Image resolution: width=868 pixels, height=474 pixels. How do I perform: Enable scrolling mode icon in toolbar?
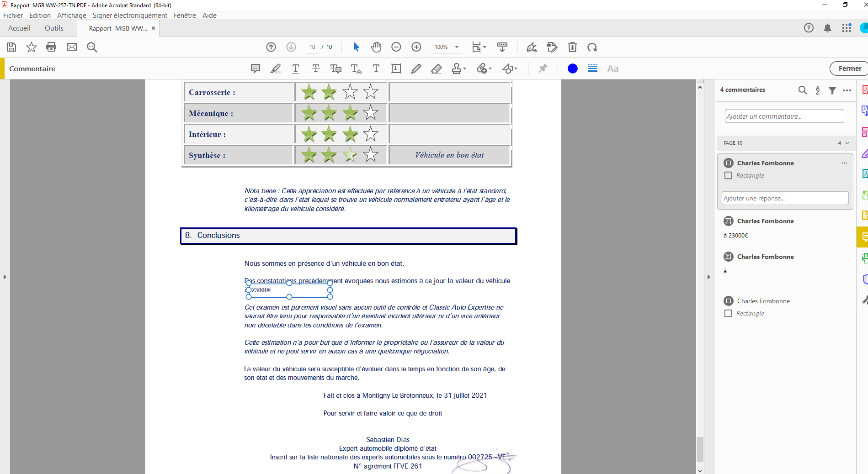pos(502,47)
